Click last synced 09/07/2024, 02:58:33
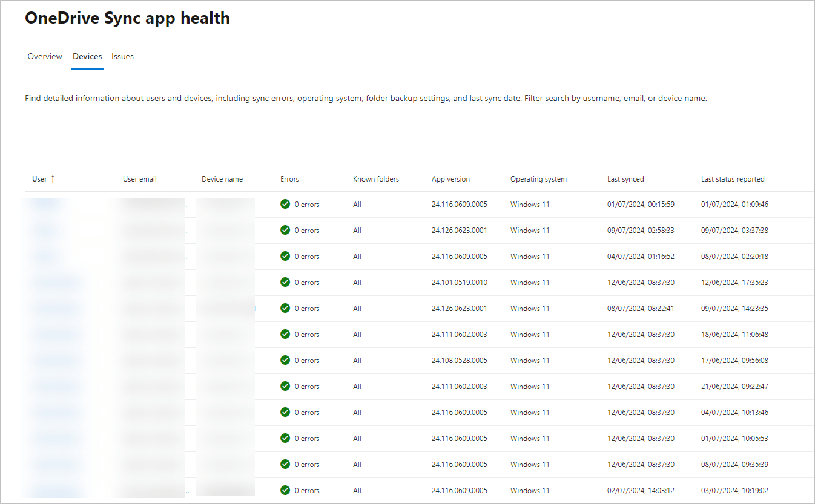Viewport: 815px width, 504px height. pyautogui.click(x=641, y=231)
